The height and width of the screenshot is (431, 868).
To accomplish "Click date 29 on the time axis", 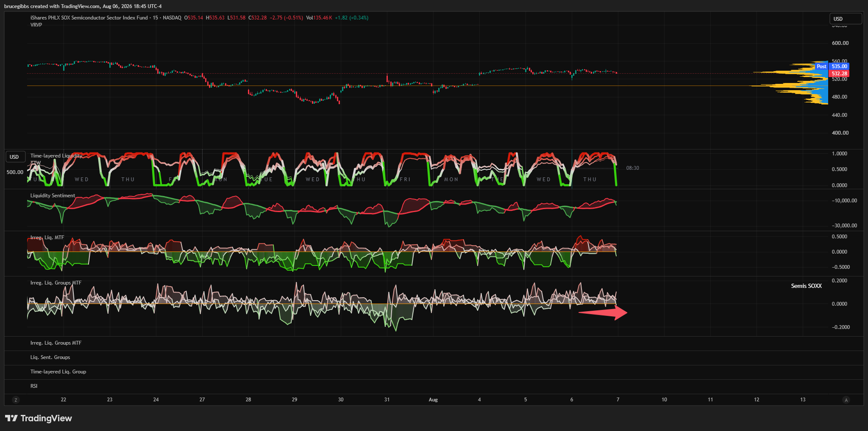I will pos(295,400).
